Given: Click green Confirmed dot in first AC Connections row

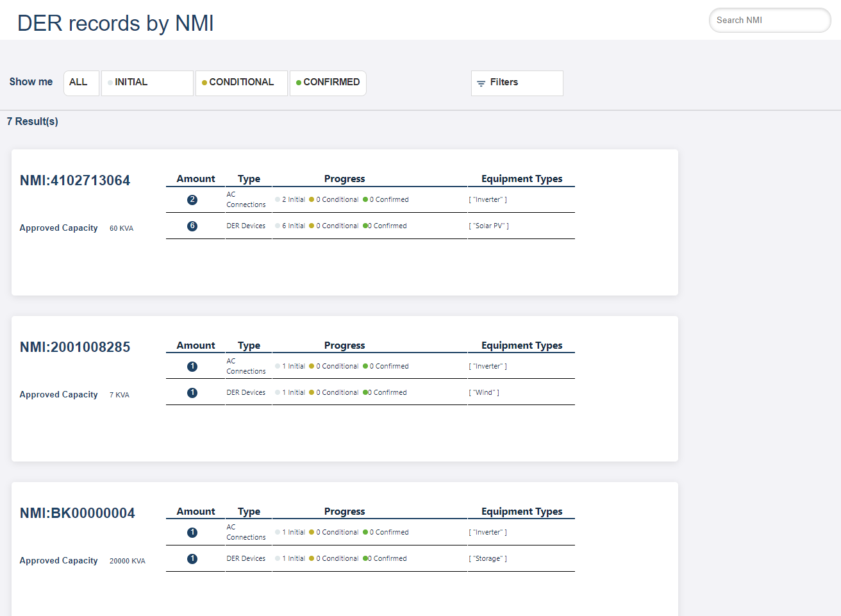Looking at the screenshot, I should pyautogui.click(x=365, y=199).
